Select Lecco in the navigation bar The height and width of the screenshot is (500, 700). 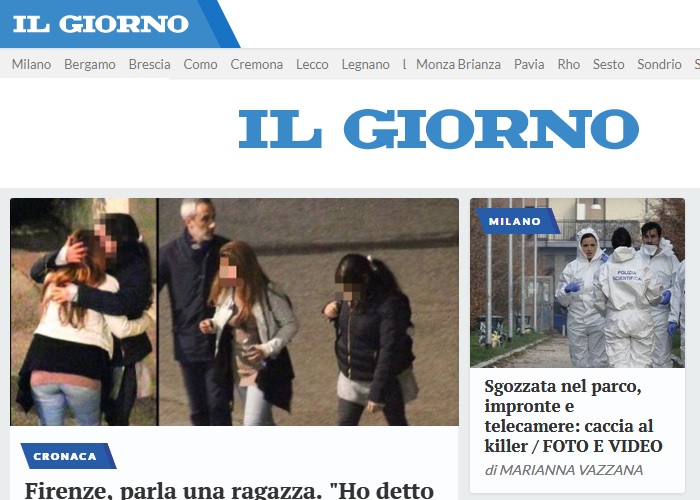point(312,64)
